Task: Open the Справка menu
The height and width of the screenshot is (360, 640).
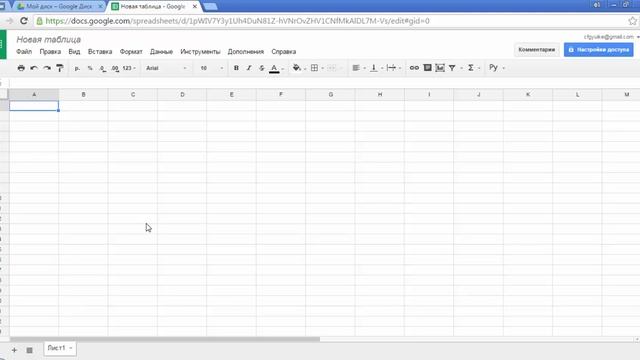Action: (x=284, y=52)
